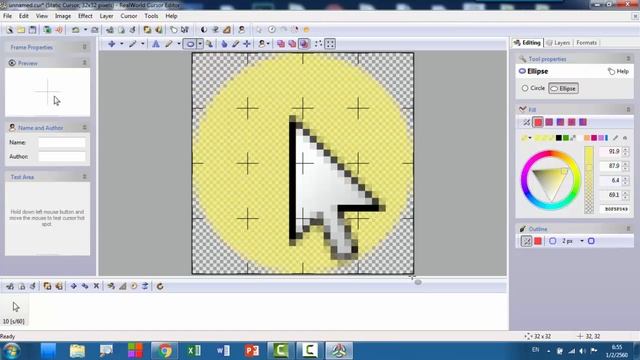Click the Author input field
Viewport: 640px width, 360px height.
pyautogui.click(x=62, y=156)
